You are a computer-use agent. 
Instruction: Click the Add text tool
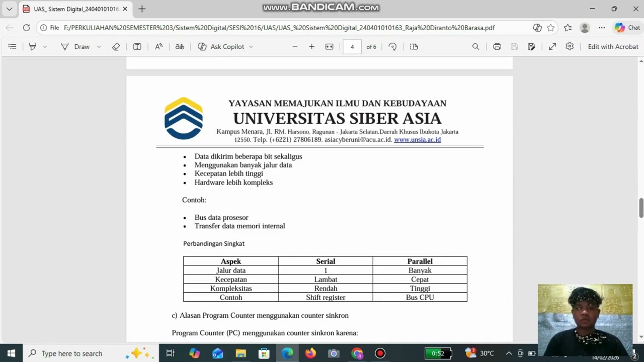click(137, 47)
